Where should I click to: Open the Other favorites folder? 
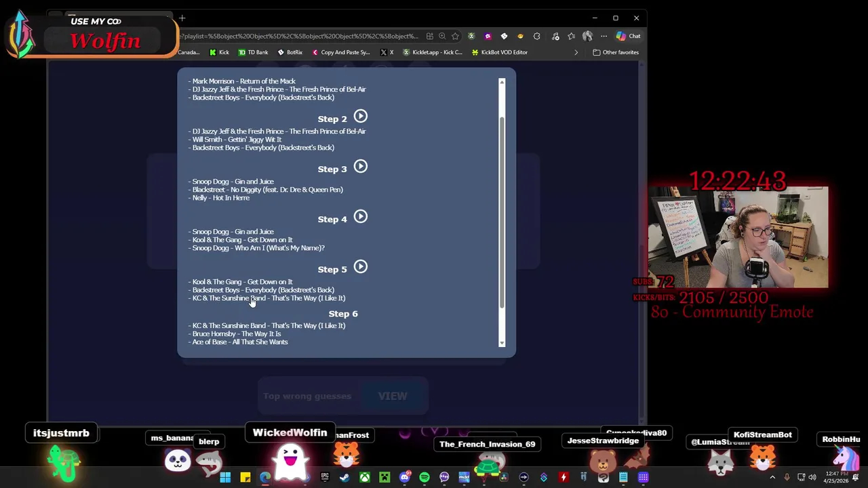click(x=616, y=52)
